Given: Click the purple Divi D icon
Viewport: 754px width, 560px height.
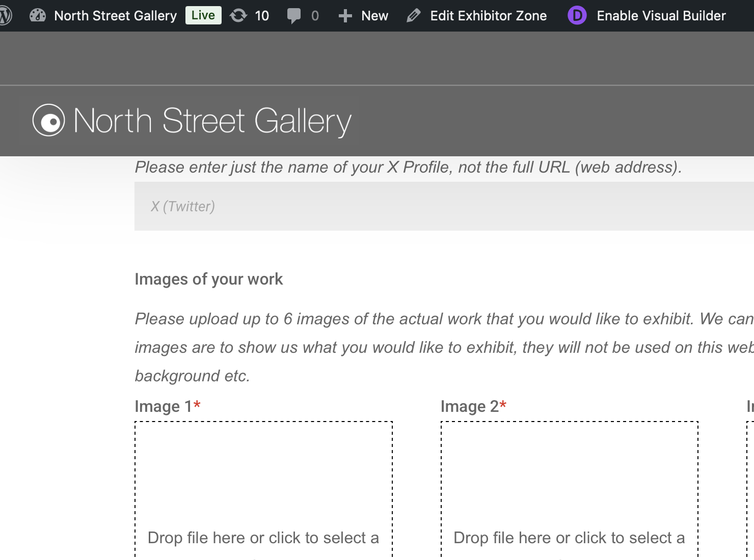Looking at the screenshot, I should [x=577, y=16].
